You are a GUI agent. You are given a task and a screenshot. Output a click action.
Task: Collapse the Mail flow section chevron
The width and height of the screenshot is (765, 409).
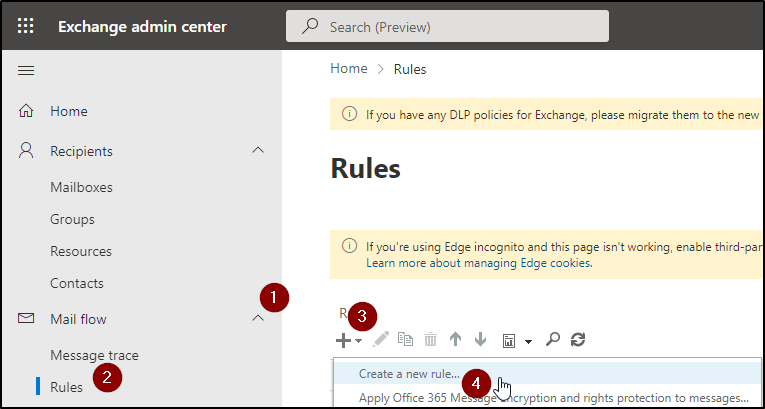pos(258,319)
